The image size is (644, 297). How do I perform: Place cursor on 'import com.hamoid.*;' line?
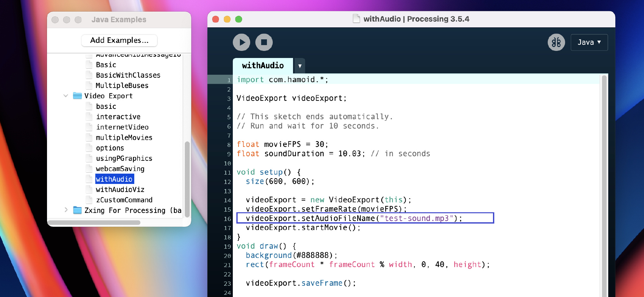tap(282, 80)
